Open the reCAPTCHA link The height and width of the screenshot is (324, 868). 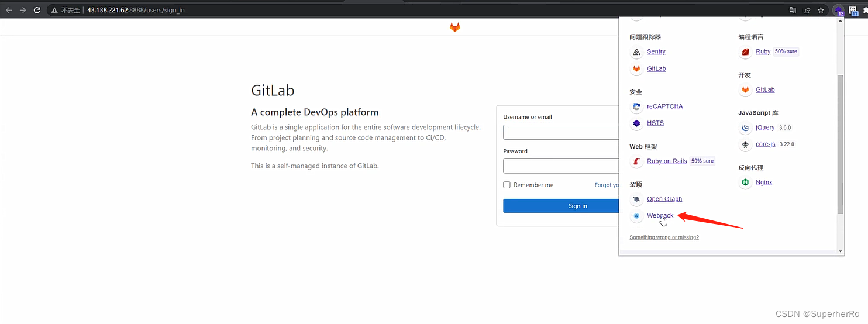[664, 106]
